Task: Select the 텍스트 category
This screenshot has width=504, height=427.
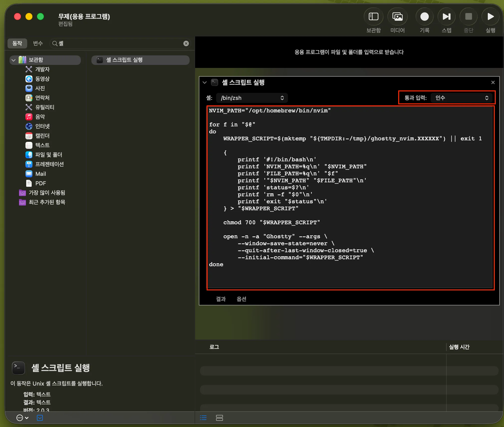Action: (x=37, y=145)
